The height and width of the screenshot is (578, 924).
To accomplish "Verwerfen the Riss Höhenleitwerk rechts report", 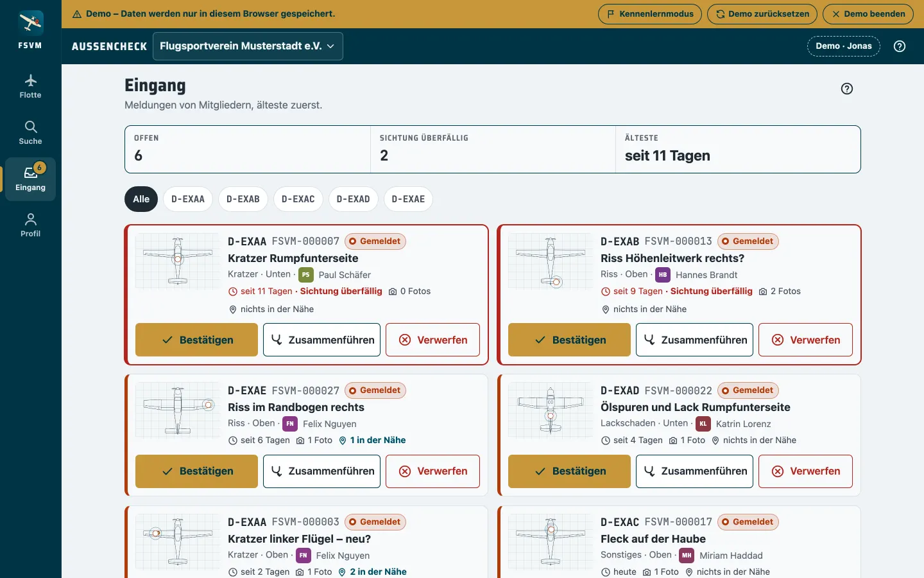I will (x=805, y=340).
